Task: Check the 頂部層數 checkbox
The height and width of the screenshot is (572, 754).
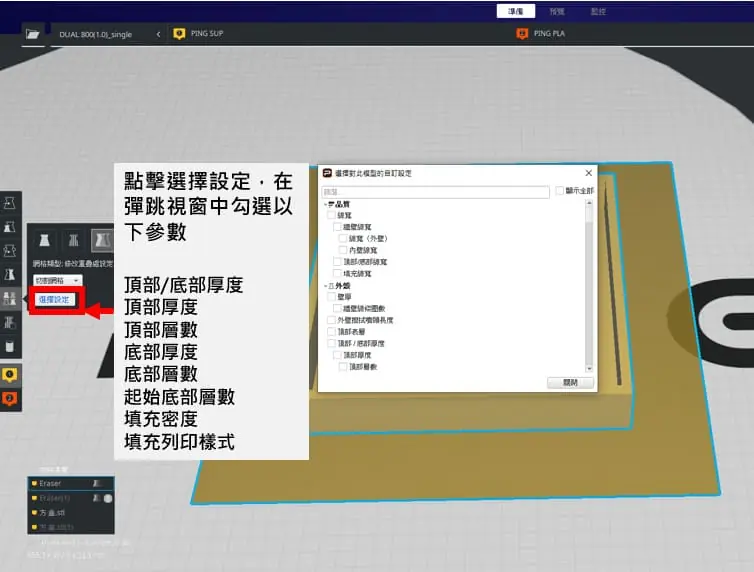Action: [343, 366]
